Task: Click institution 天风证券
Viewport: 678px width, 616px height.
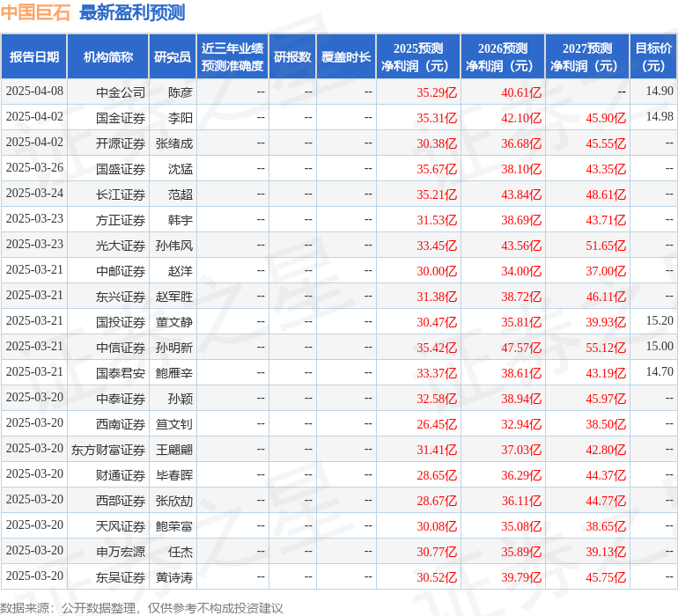Action: (x=121, y=525)
